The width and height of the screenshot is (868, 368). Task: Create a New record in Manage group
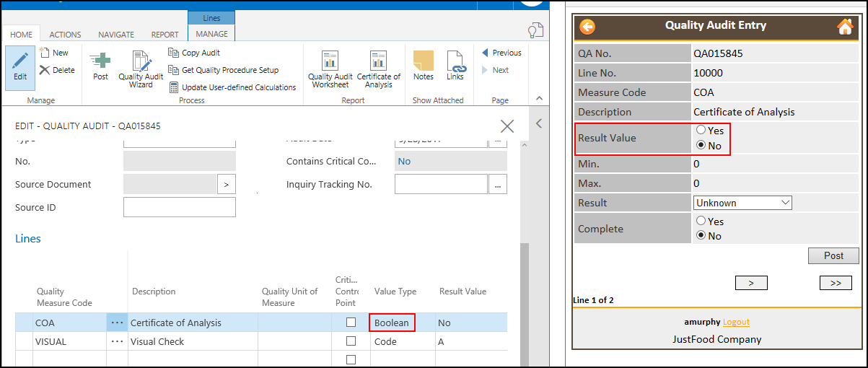[x=54, y=53]
